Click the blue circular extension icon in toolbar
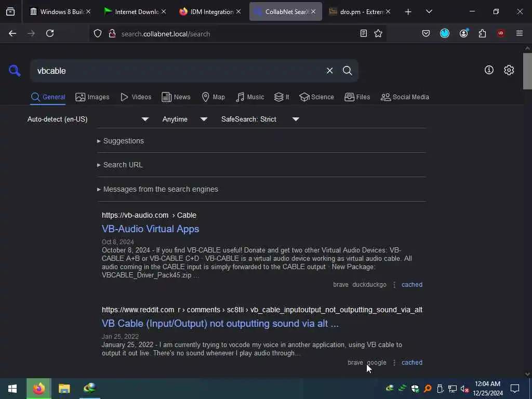The height and width of the screenshot is (399, 532). point(445,33)
